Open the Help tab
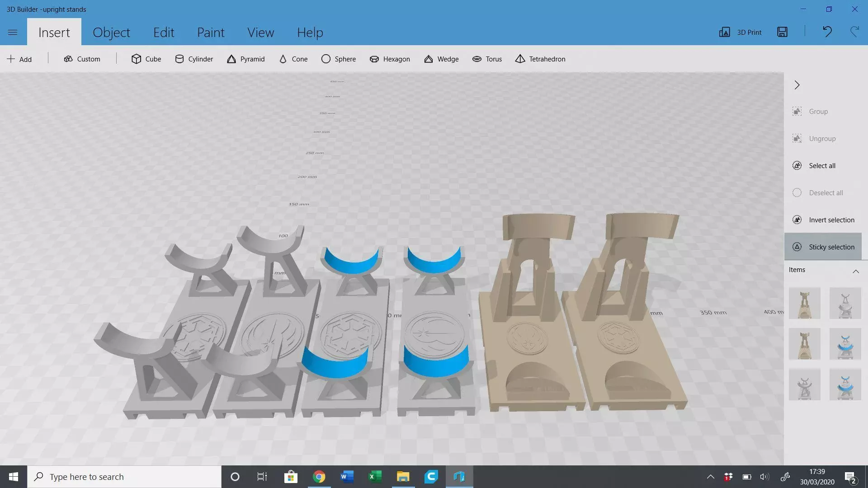 point(310,32)
